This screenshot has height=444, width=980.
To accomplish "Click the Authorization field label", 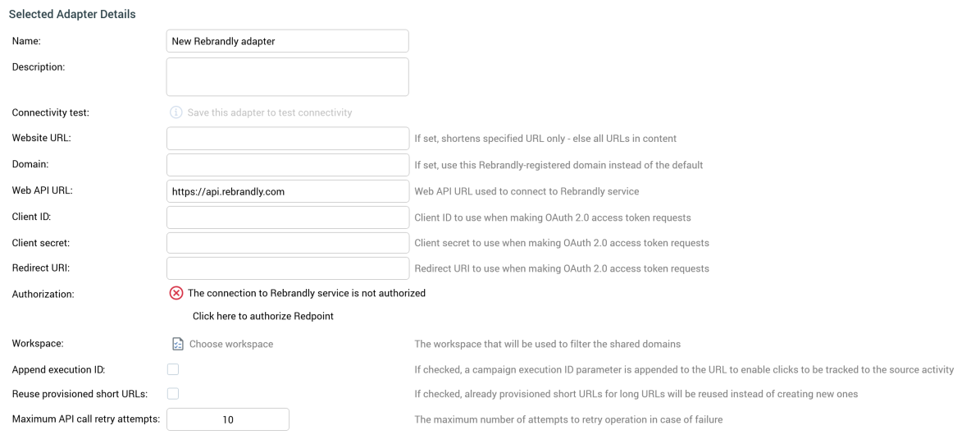I will coord(43,294).
